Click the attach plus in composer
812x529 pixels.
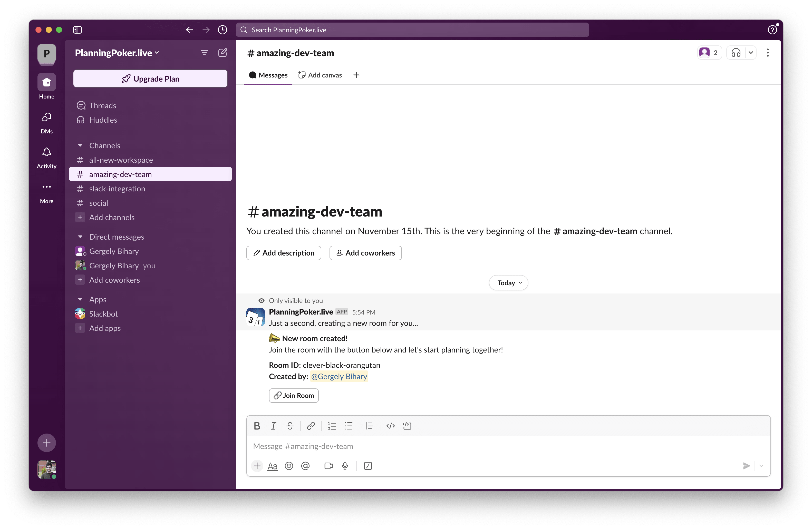(257, 466)
